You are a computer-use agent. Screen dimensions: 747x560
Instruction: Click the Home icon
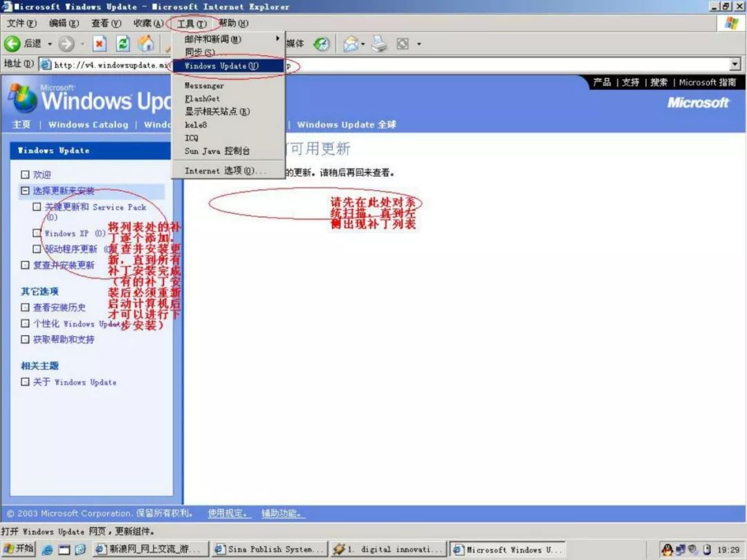click(146, 44)
